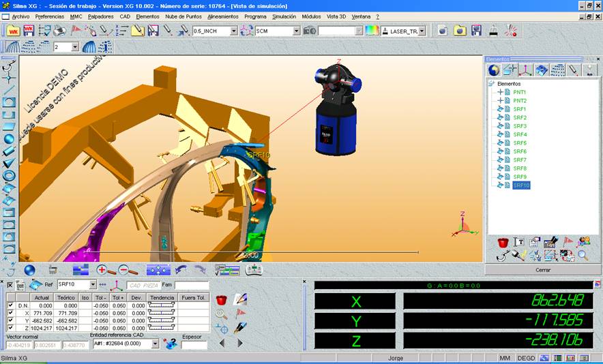This screenshot has width=603, height=364.
Task: Open the Simulación menu
Action: point(284,16)
